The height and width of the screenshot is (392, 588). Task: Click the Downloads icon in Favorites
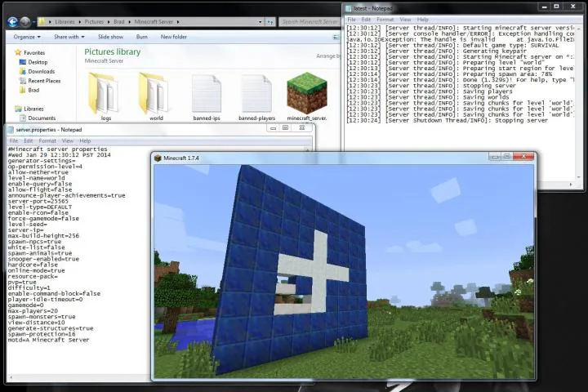click(x=23, y=71)
